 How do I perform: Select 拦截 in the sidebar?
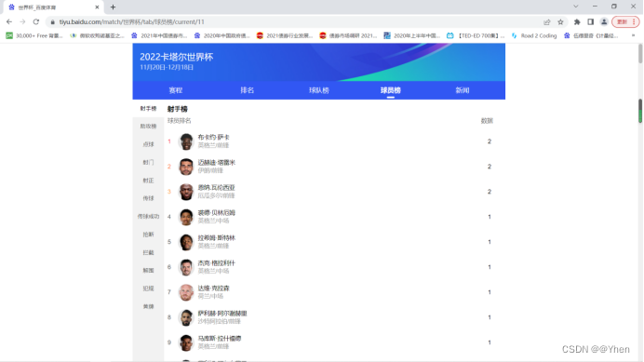tap(148, 252)
